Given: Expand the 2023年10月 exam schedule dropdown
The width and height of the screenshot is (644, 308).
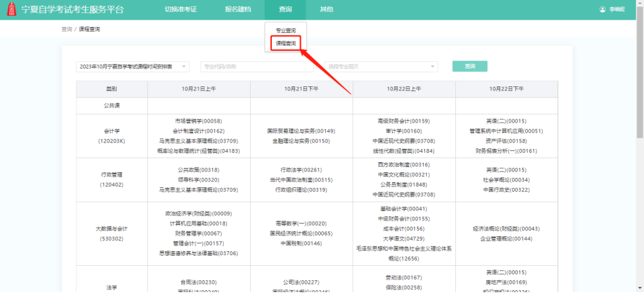Looking at the screenshot, I should [133, 67].
